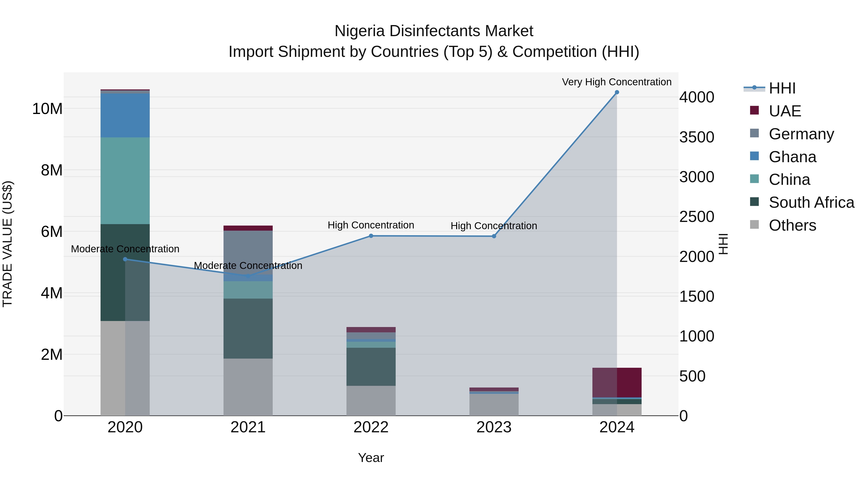868x488 pixels.
Task: Click 'Moderate Concentration' label above 2021
Action: pos(248,265)
